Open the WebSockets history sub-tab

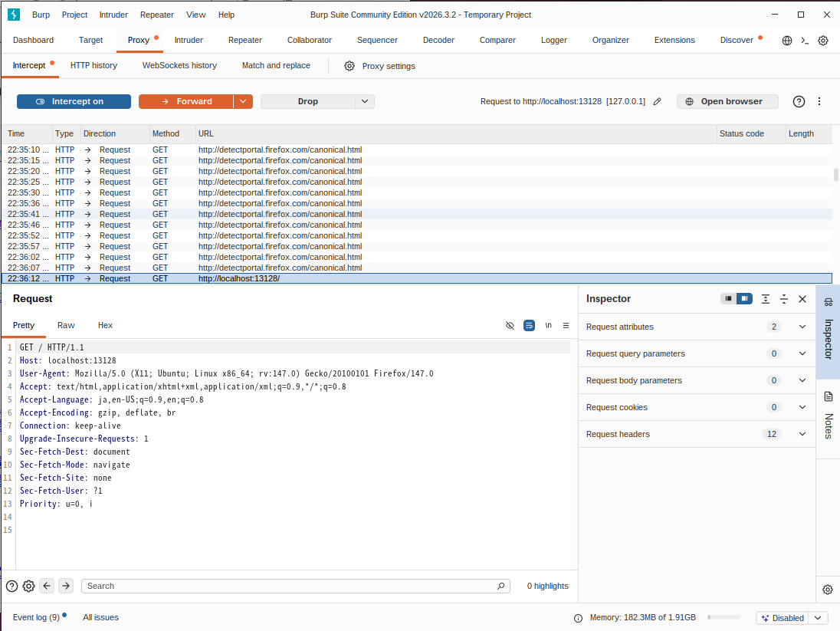pyautogui.click(x=179, y=65)
